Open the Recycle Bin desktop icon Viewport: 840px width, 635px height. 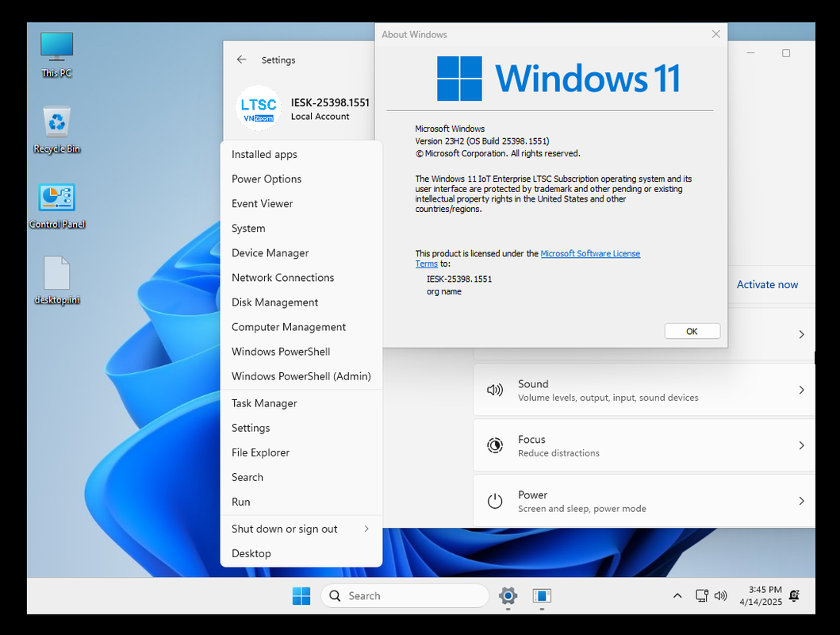[x=57, y=130]
